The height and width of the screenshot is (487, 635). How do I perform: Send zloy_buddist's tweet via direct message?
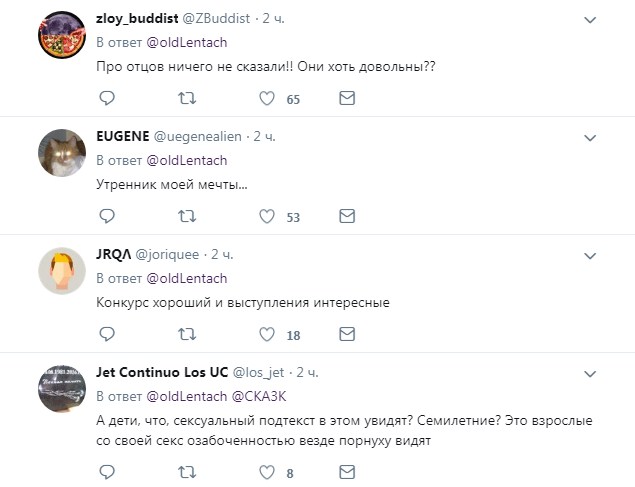[346, 99]
